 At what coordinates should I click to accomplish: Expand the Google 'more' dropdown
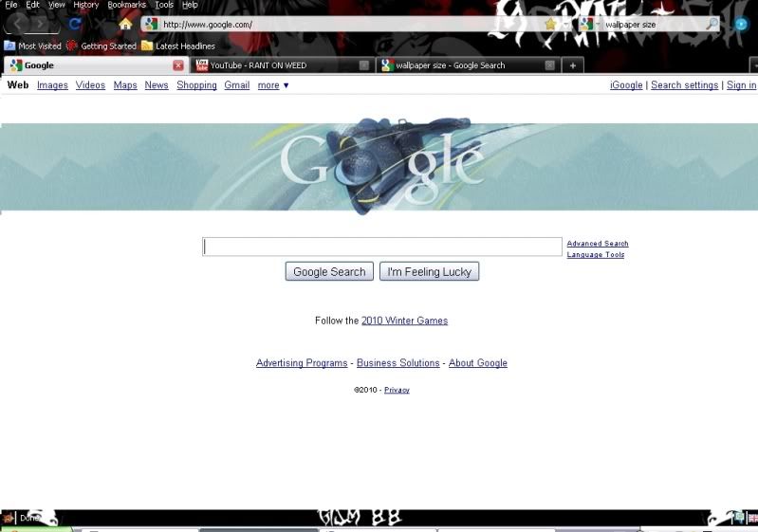(x=273, y=85)
